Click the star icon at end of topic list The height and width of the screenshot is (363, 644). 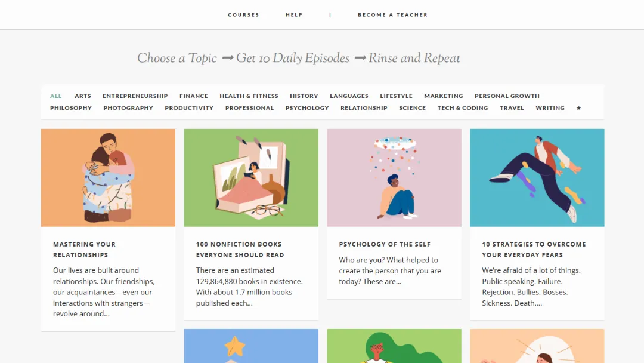578,108
